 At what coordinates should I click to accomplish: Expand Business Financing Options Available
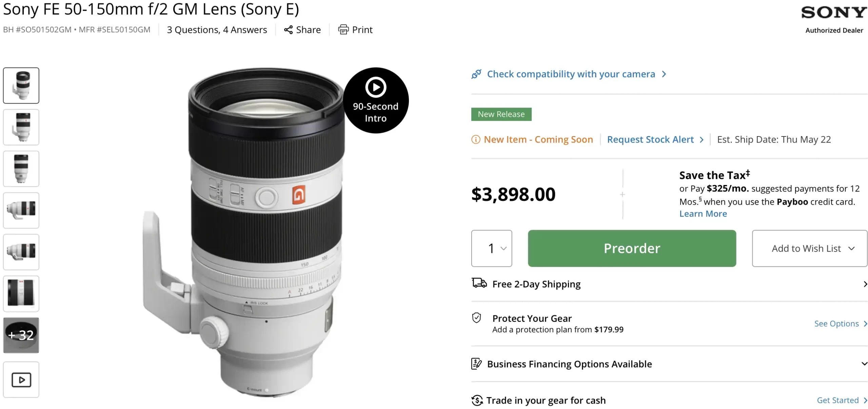point(864,364)
